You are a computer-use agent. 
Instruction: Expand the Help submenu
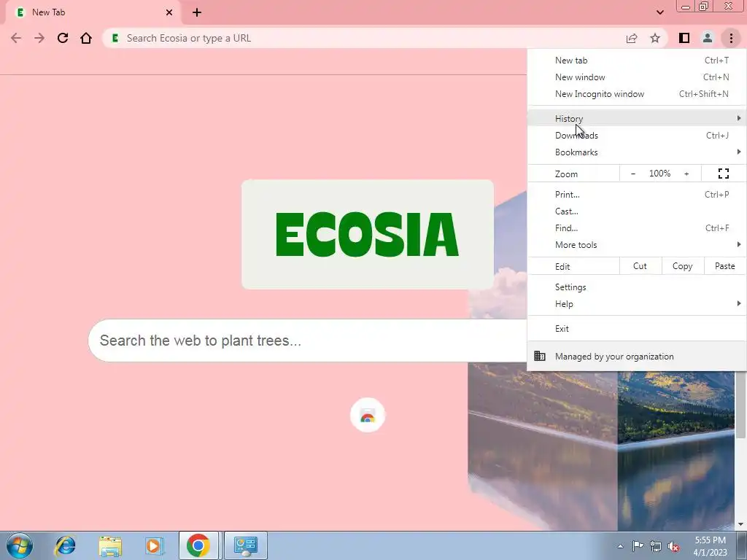pos(636,304)
